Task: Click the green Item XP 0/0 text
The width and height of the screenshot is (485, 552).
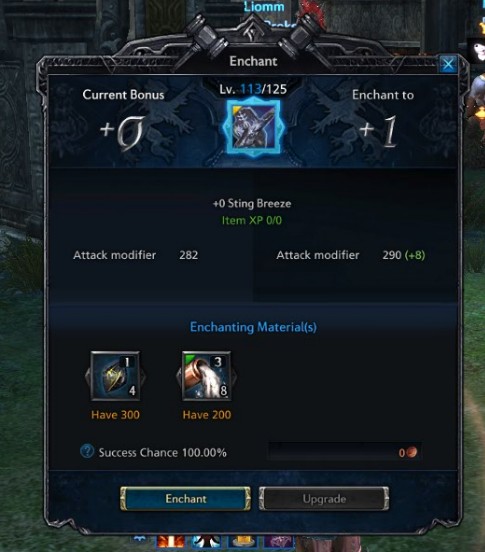Action: [x=252, y=220]
